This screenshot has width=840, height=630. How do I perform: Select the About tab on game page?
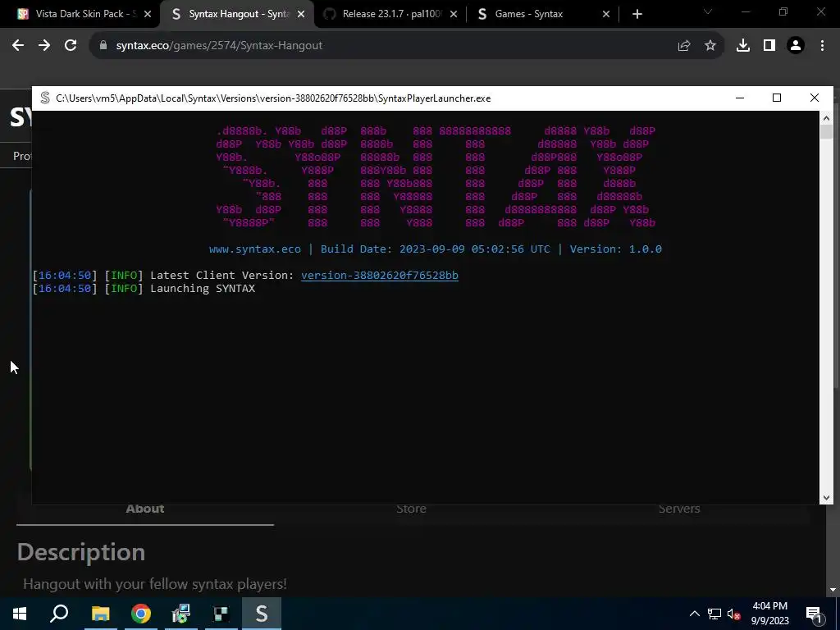pos(144,509)
